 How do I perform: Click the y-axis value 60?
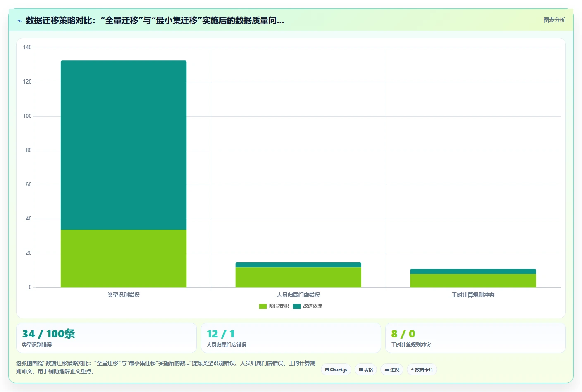(x=29, y=185)
